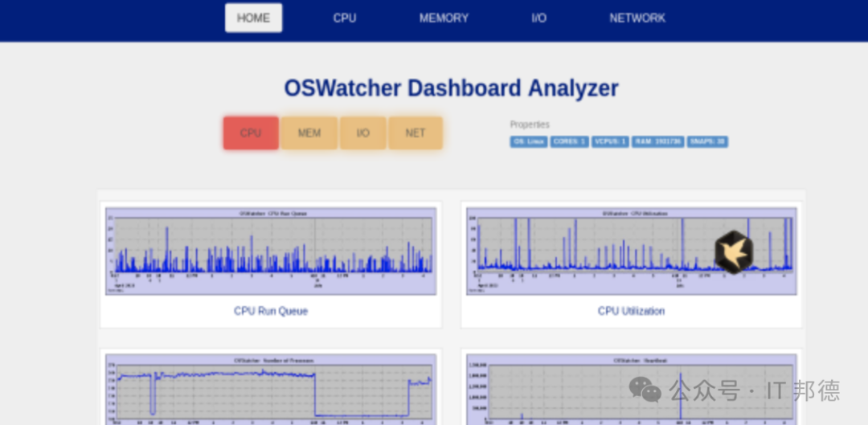
Task: Open the CPU Run Queue chart thumbnail
Action: (271, 251)
